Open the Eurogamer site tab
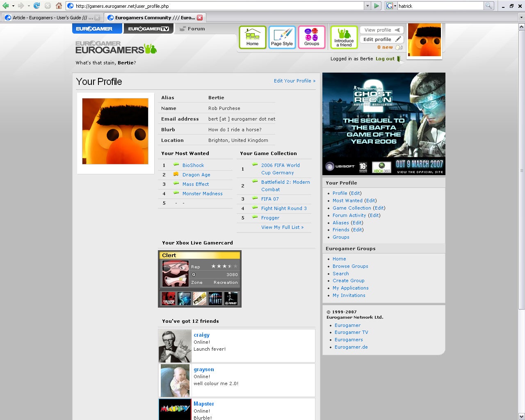 coord(97,29)
